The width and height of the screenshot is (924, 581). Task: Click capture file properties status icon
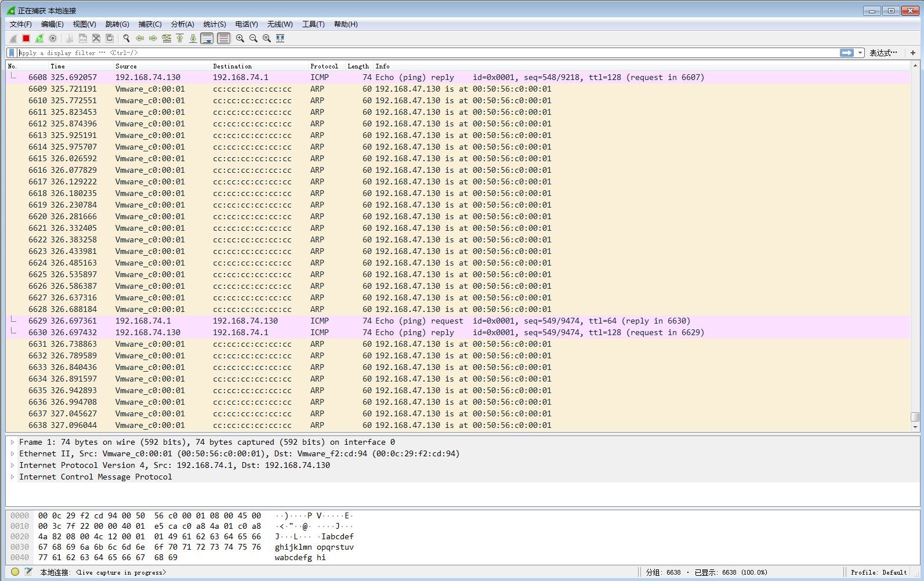28,572
